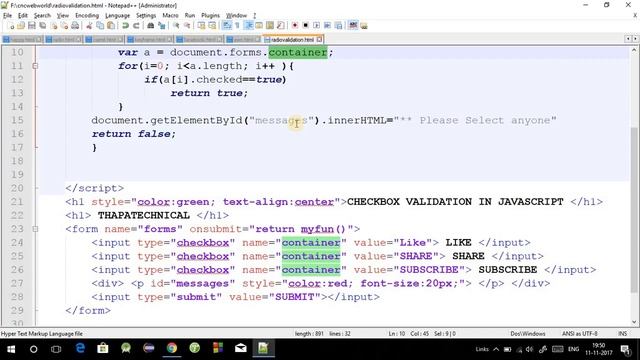Click the vertical scrollbar up arrow
The width and height of the screenshot is (640, 360).
point(634,50)
